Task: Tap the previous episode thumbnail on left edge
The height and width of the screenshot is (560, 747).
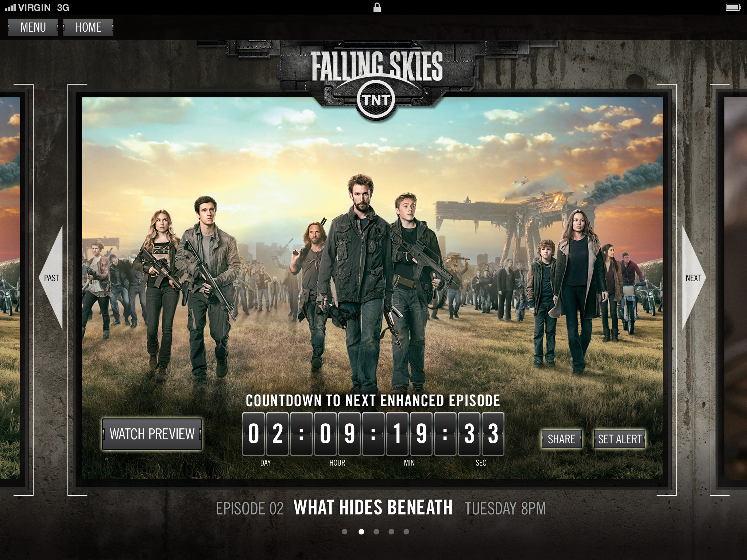Action: [x=10, y=288]
